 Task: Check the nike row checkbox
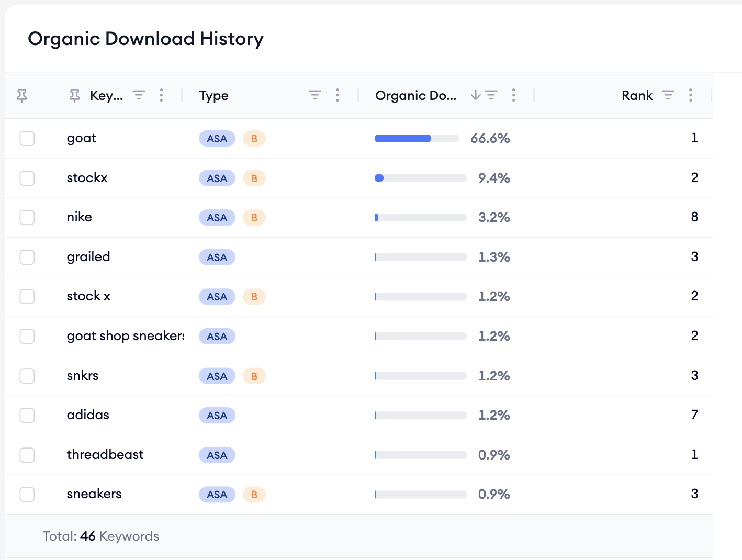tap(27, 218)
